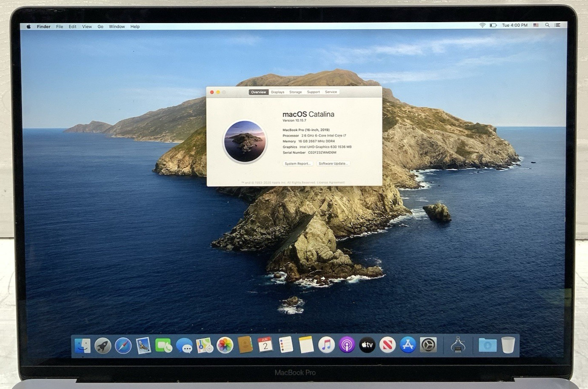
Task: Click the Wi-Fi status icon
Action: click(482, 25)
